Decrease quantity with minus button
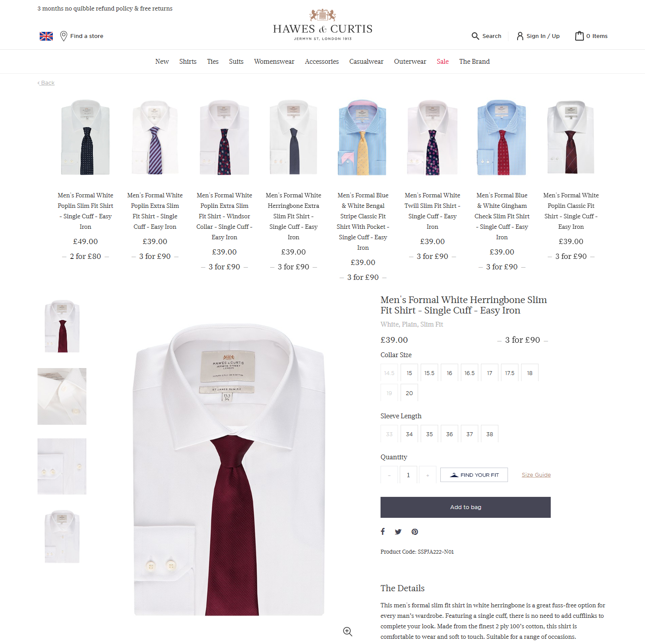This screenshot has width=645, height=644. point(389,475)
